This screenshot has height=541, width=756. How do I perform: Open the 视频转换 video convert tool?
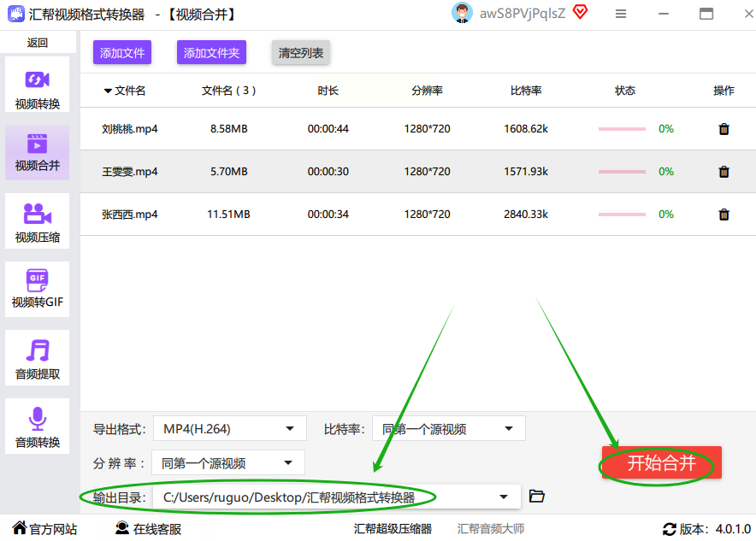(37, 85)
